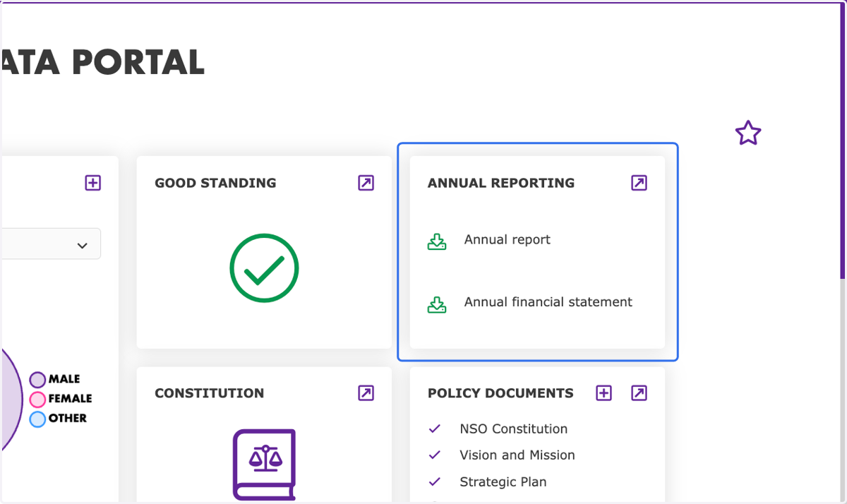The width and height of the screenshot is (847, 504).
Task: Open Policy Documents external link icon
Action: tap(639, 393)
